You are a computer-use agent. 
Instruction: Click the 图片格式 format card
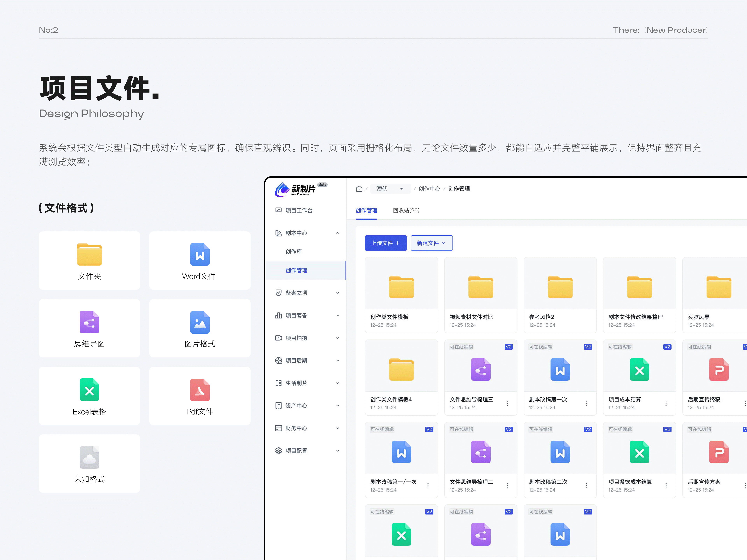point(200,328)
